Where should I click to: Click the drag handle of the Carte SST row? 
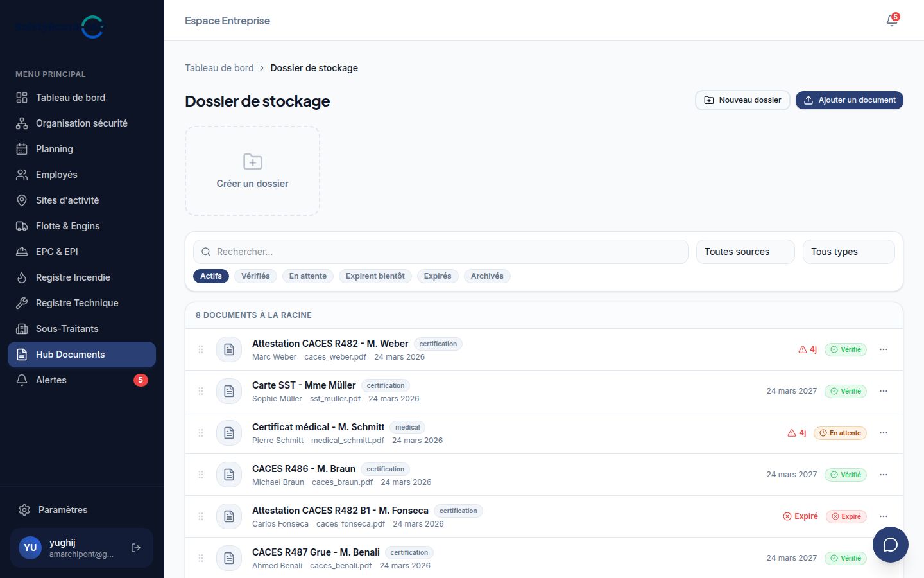(x=201, y=391)
